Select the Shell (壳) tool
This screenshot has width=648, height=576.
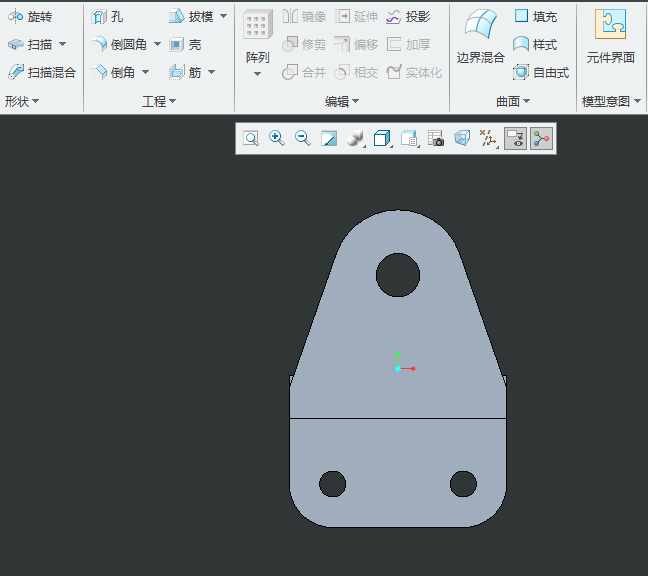coord(185,44)
